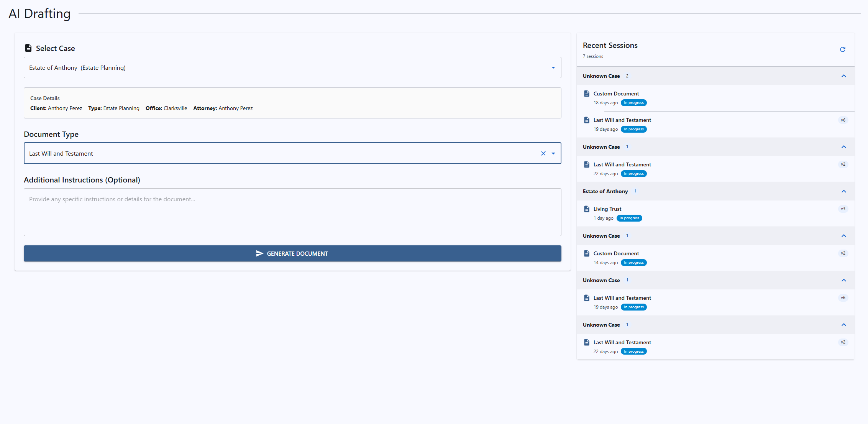Image resolution: width=868 pixels, height=424 pixels.
Task: Click the Select Case document icon
Action: pyautogui.click(x=28, y=48)
